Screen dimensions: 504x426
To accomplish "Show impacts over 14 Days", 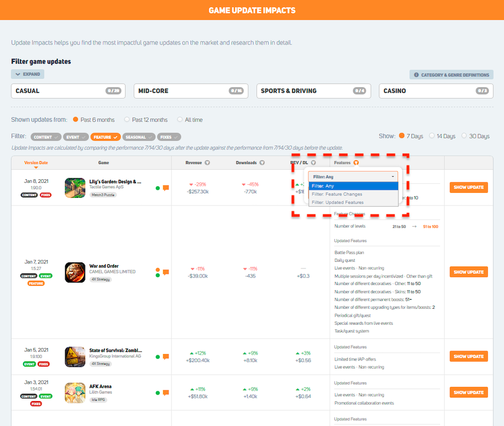I will pyautogui.click(x=432, y=136).
